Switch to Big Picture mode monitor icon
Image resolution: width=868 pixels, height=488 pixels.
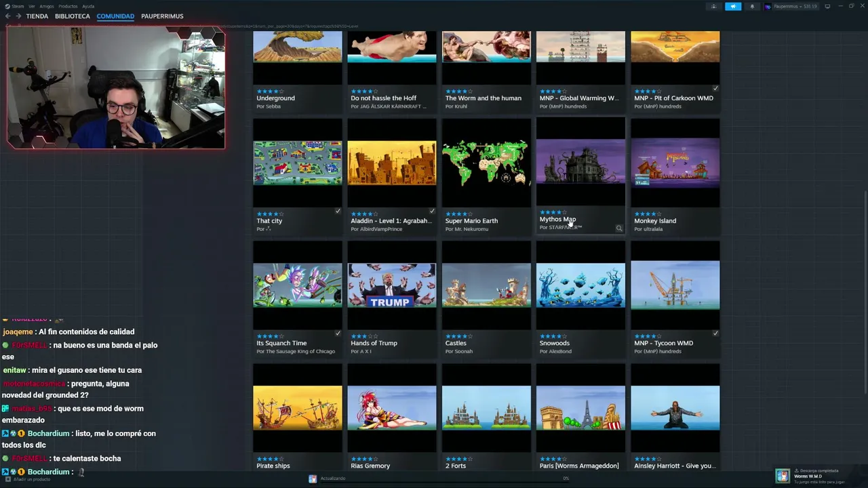(827, 6)
